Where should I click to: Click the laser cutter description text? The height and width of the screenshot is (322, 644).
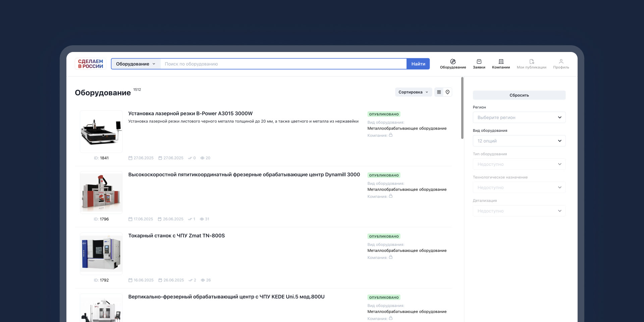(243, 121)
